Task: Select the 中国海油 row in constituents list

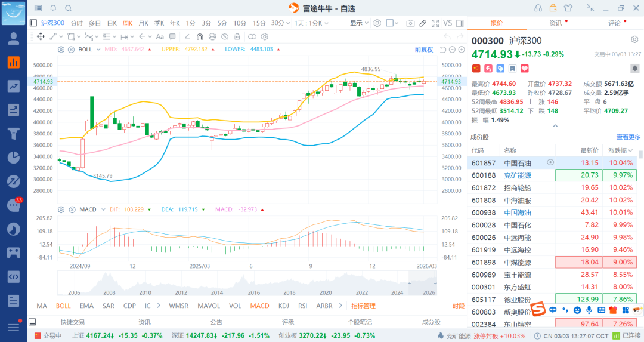Action: click(x=517, y=212)
